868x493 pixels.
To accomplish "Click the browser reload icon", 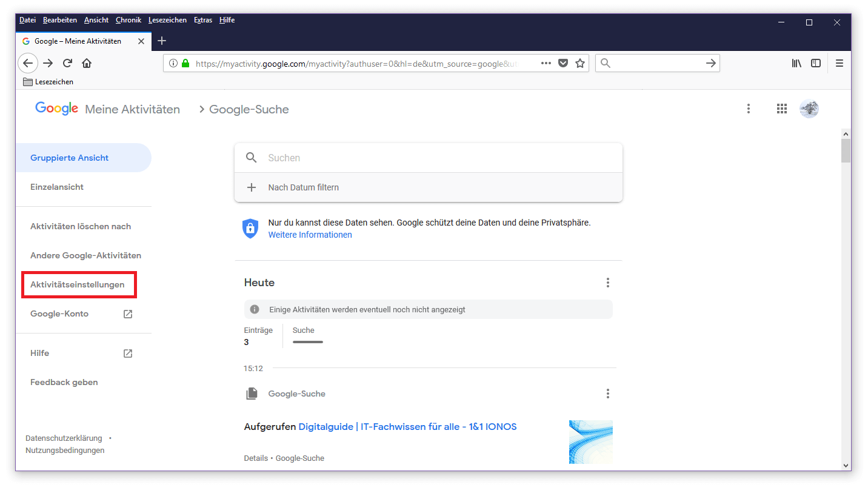I will [x=68, y=63].
